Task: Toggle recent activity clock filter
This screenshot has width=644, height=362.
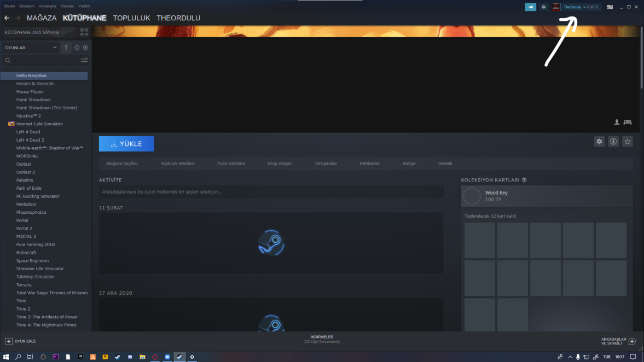Action: tap(77, 48)
